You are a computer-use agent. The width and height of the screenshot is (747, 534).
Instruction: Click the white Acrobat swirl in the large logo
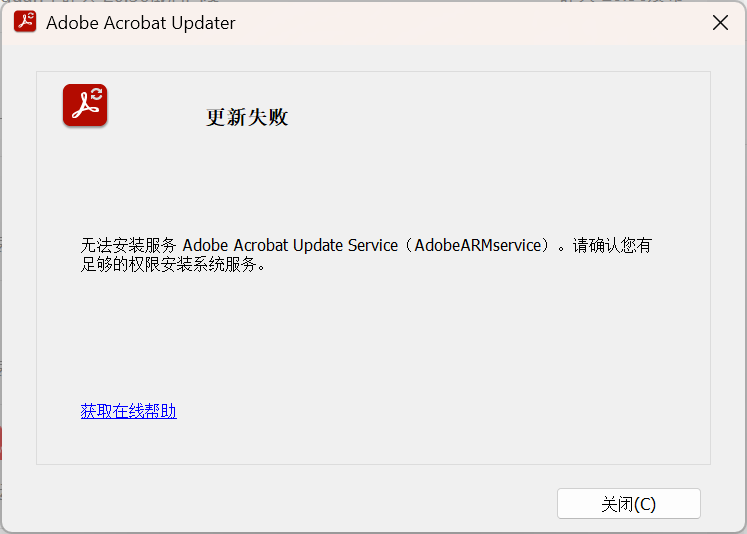[84, 106]
